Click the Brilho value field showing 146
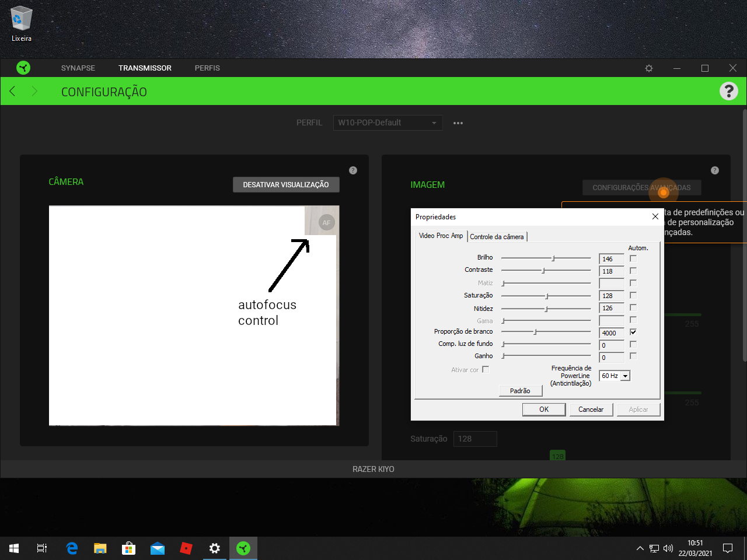The width and height of the screenshot is (747, 560). pyautogui.click(x=612, y=259)
